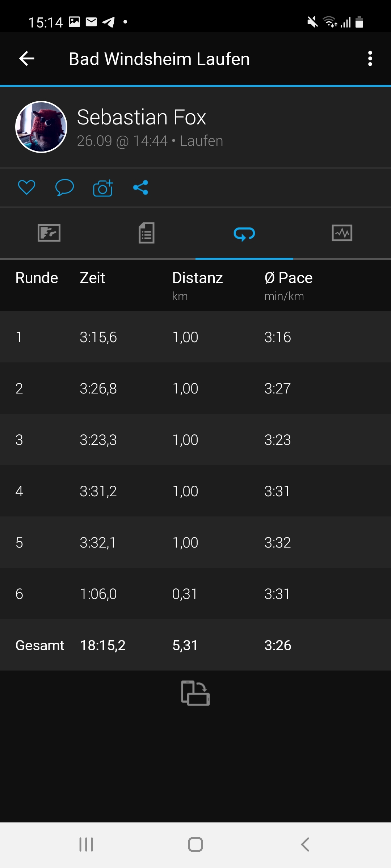Open comments via speech bubble icon
This screenshot has width=391, height=868.
64,187
